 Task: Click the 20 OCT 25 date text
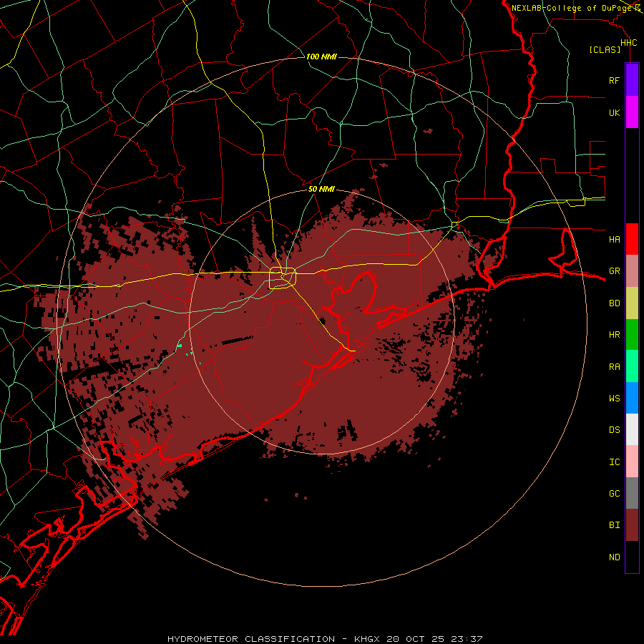pos(416,639)
